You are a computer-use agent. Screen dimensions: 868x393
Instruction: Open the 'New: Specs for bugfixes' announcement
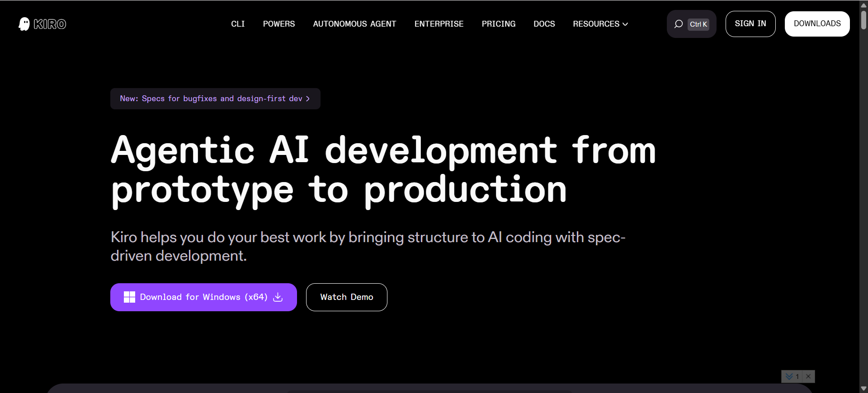click(215, 98)
